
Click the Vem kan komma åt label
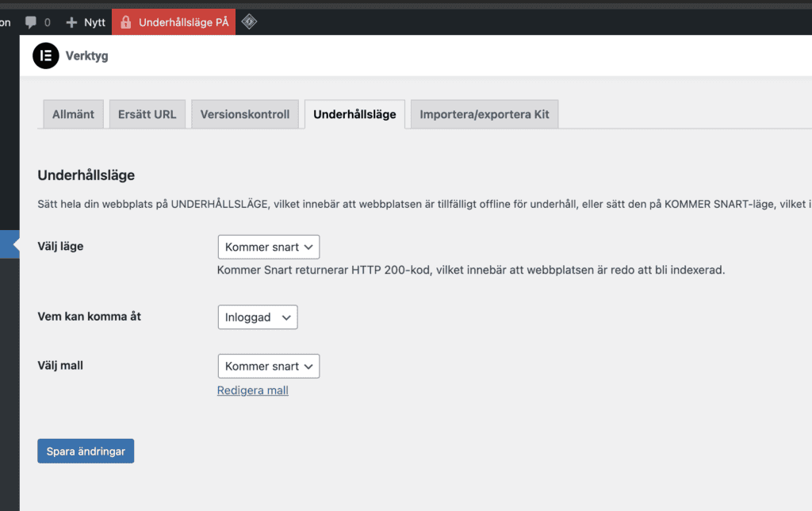click(x=89, y=316)
